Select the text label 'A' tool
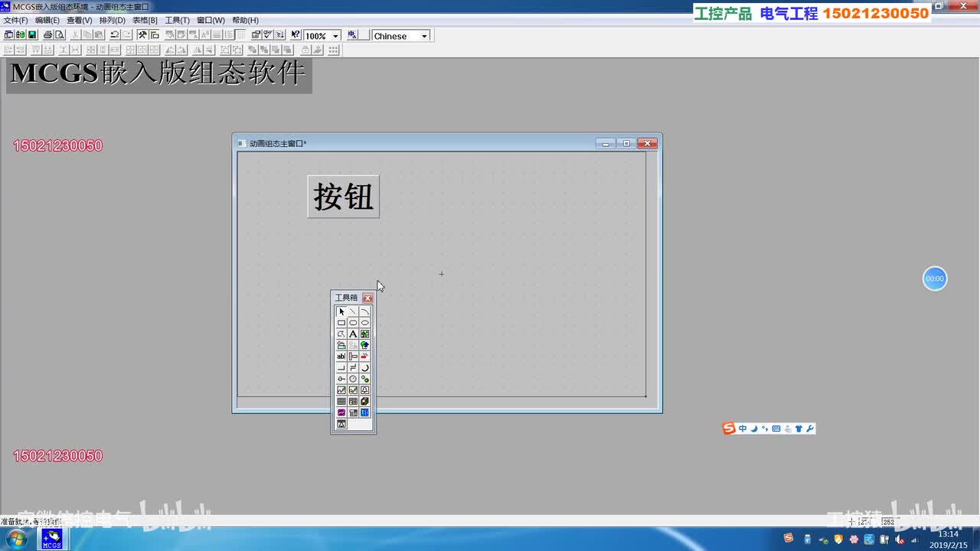The width and height of the screenshot is (980, 551). pyautogui.click(x=353, y=334)
